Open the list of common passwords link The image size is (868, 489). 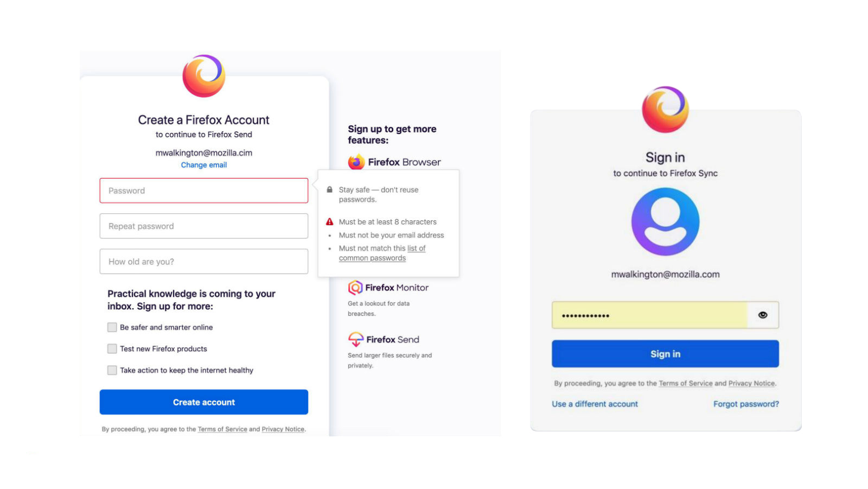pyautogui.click(x=416, y=249)
